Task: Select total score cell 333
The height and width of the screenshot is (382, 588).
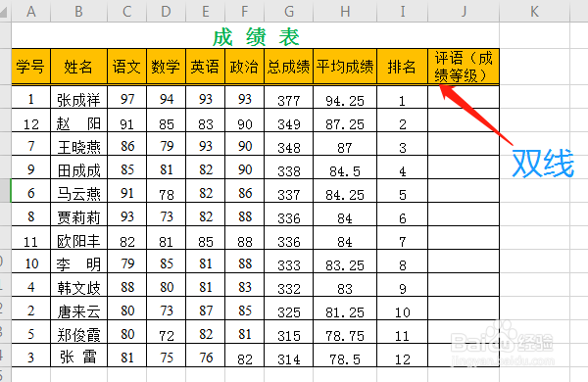Action: (289, 262)
